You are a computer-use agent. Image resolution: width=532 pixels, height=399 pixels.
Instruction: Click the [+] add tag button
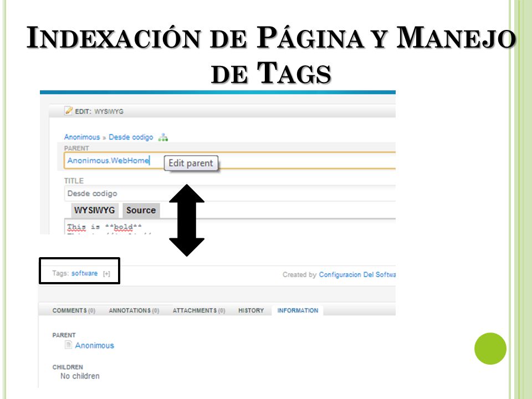tap(106, 273)
